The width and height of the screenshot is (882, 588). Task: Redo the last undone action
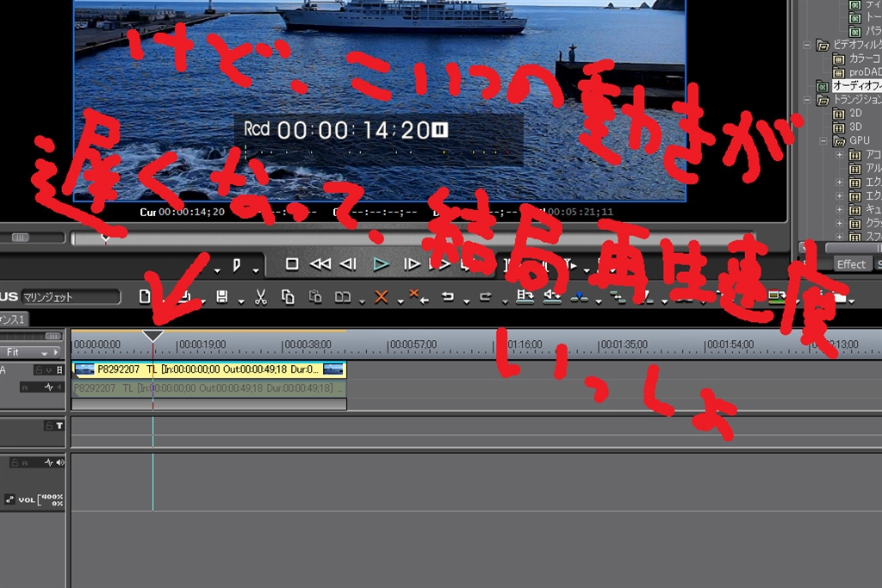pos(486,296)
